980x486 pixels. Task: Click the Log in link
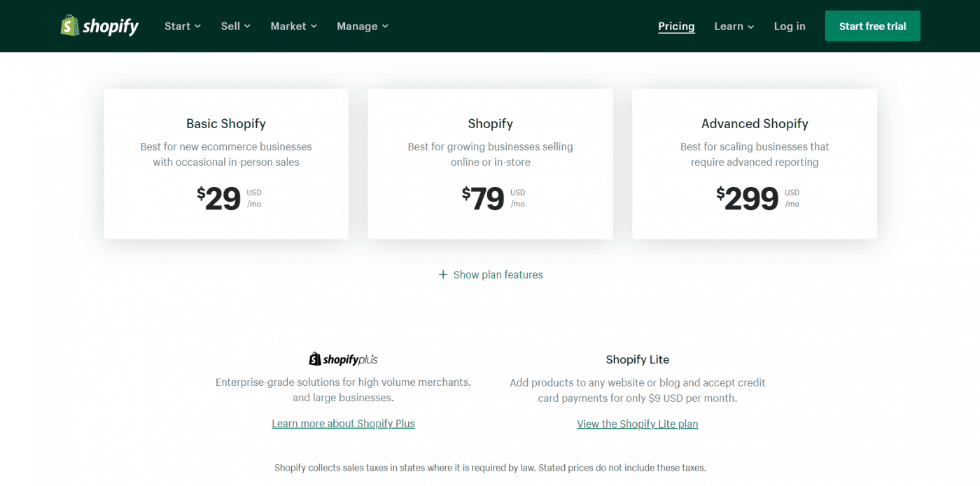(x=790, y=26)
